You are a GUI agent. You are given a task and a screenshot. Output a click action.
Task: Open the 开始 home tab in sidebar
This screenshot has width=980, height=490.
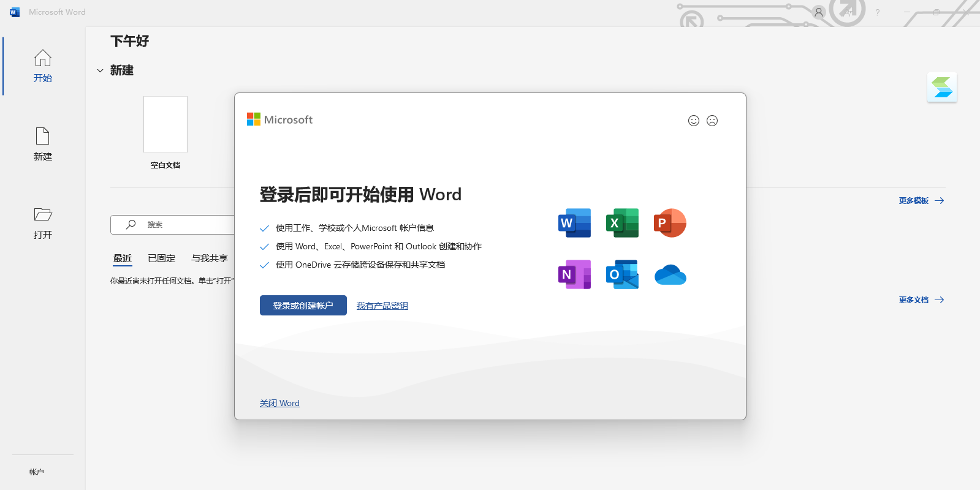pyautogui.click(x=43, y=66)
